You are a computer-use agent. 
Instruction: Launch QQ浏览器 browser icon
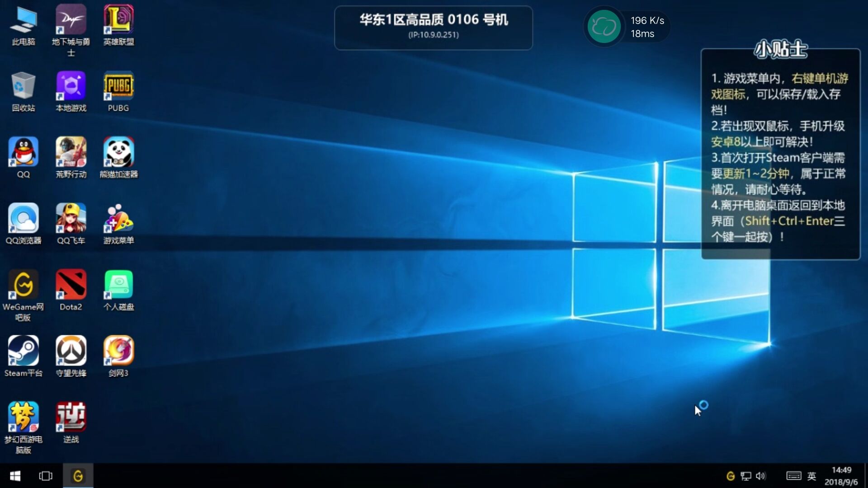coord(24,225)
